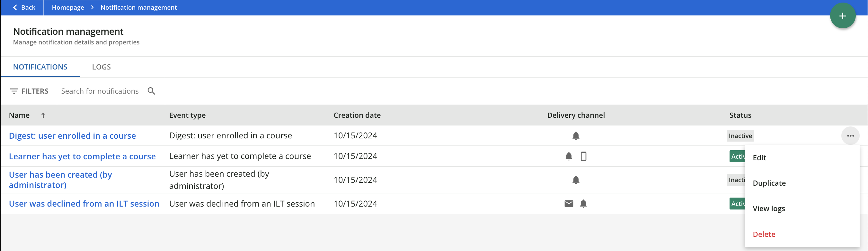Click the three-dot menu for Digest row
This screenshot has width=868, height=251.
tap(850, 135)
